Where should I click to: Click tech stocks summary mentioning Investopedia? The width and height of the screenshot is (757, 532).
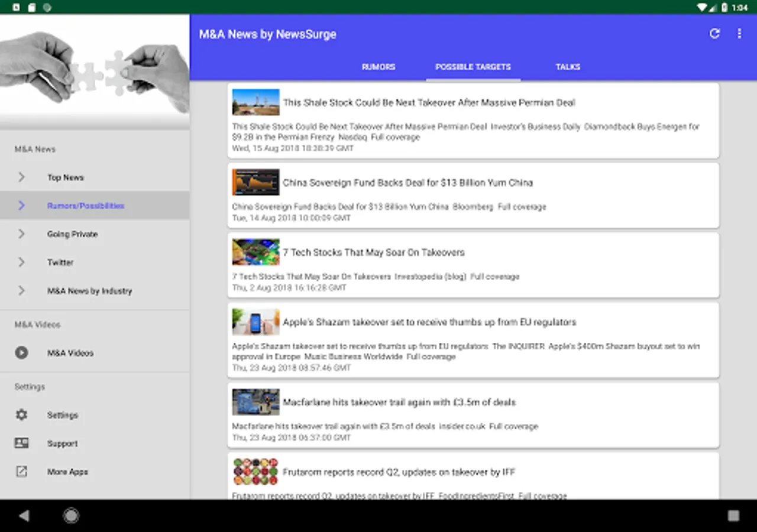[376, 276]
